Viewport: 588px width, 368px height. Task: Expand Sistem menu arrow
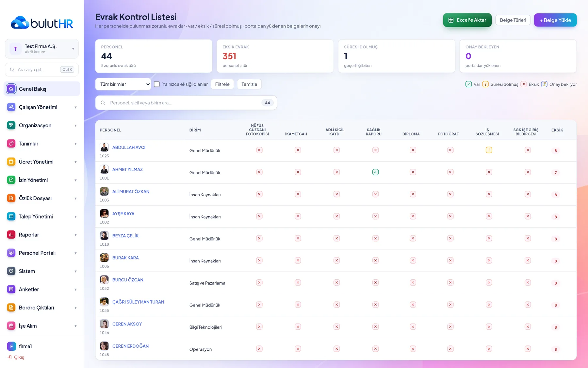(75, 272)
